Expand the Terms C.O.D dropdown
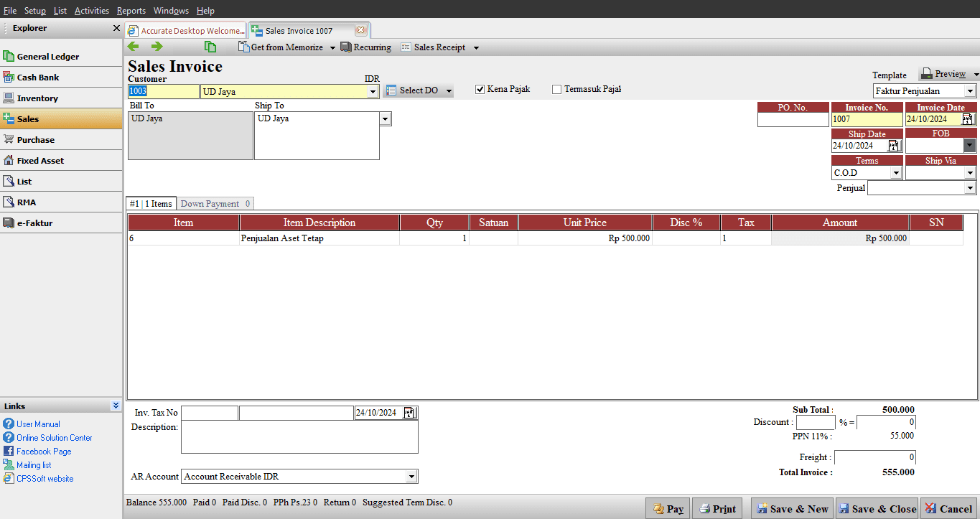The image size is (980, 519). 895,173
